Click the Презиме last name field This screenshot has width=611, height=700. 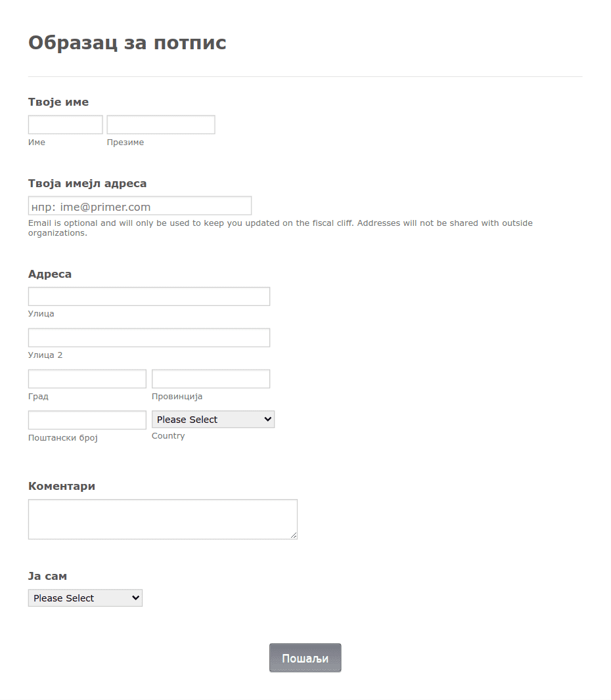tap(161, 125)
